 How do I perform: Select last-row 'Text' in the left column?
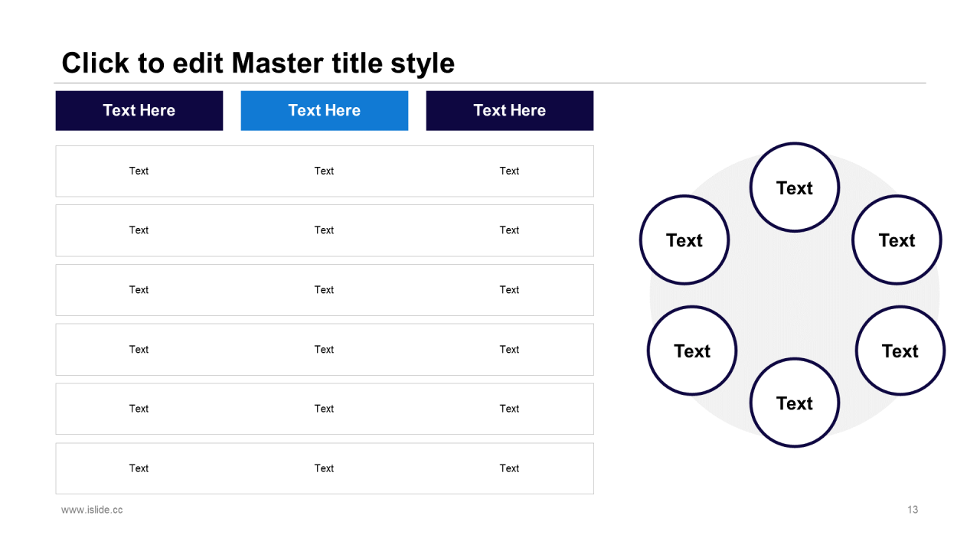pyautogui.click(x=139, y=468)
